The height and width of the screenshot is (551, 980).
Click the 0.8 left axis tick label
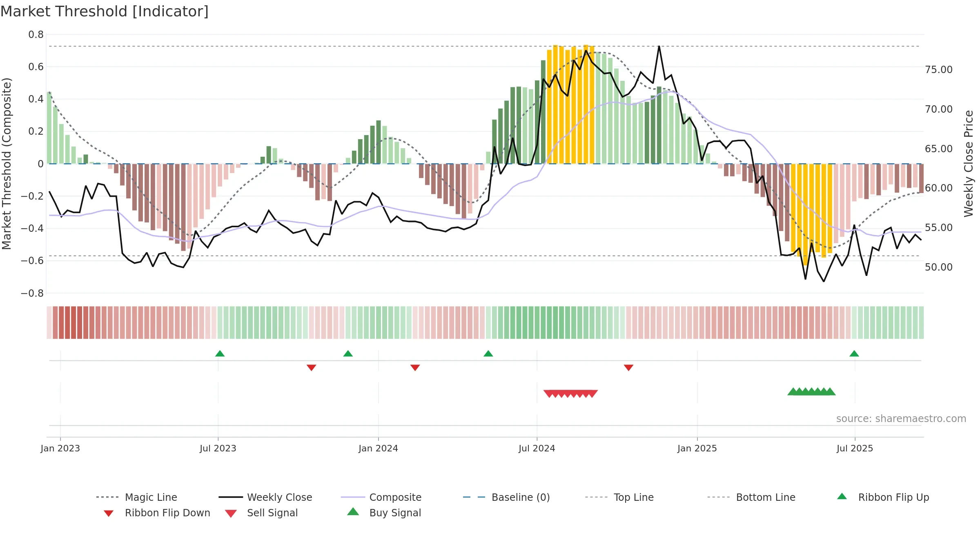(36, 35)
